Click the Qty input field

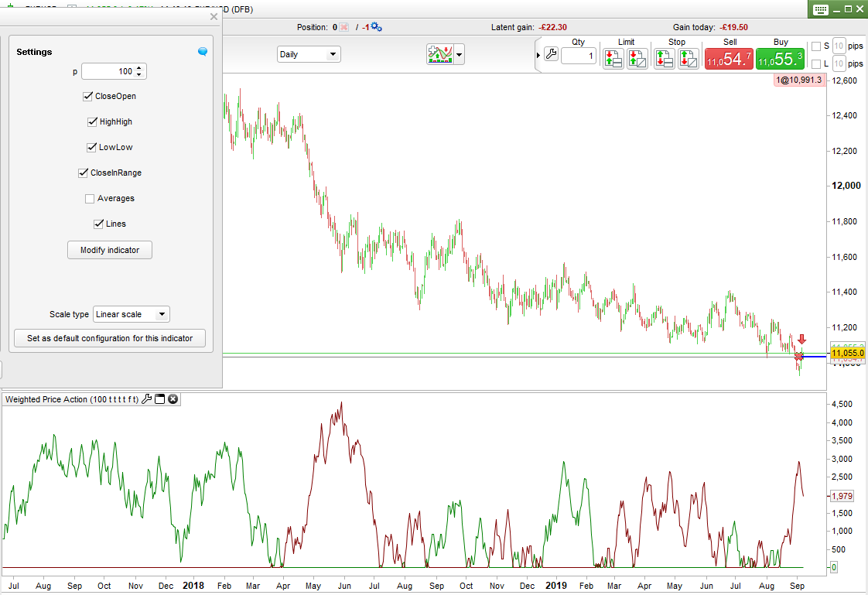(579, 56)
